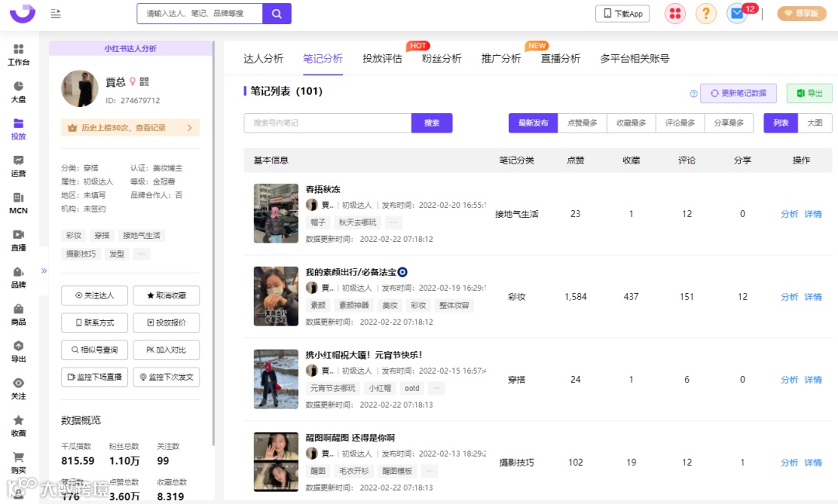Open 详情 for 醒图啊醒图 note
The image size is (838, 504).
pos(813,462)
